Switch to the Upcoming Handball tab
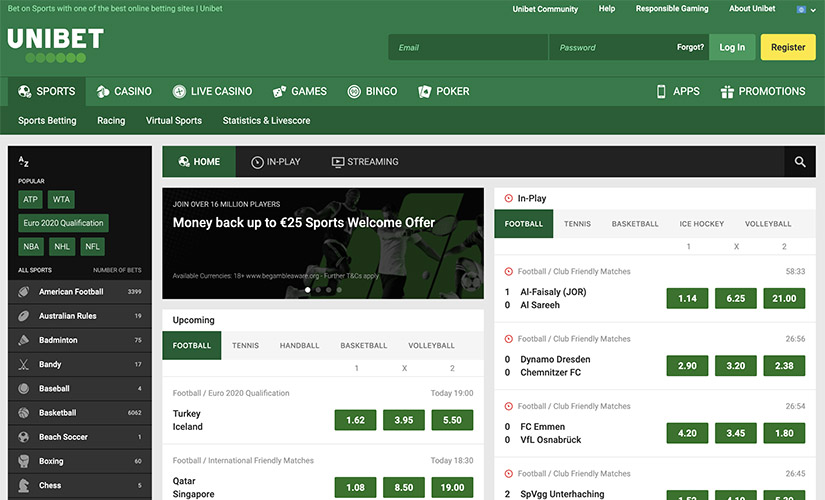The image size is (825, 500). (299, 345)
